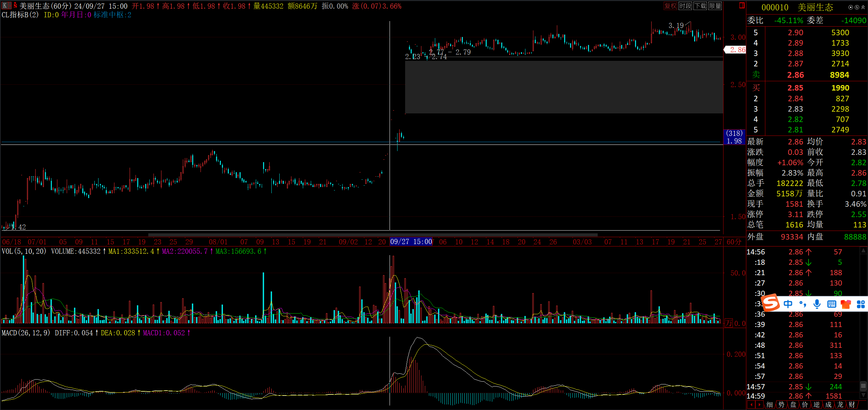Click the sell-one price 2.86 row
This screenshot has width=868, height=410.
tap(807, 75)
